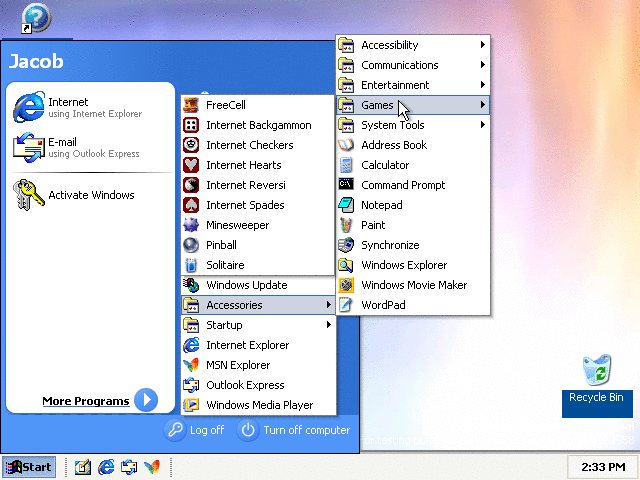
Task: Expand the Games submenu arrow
Action: pos(483,105)
